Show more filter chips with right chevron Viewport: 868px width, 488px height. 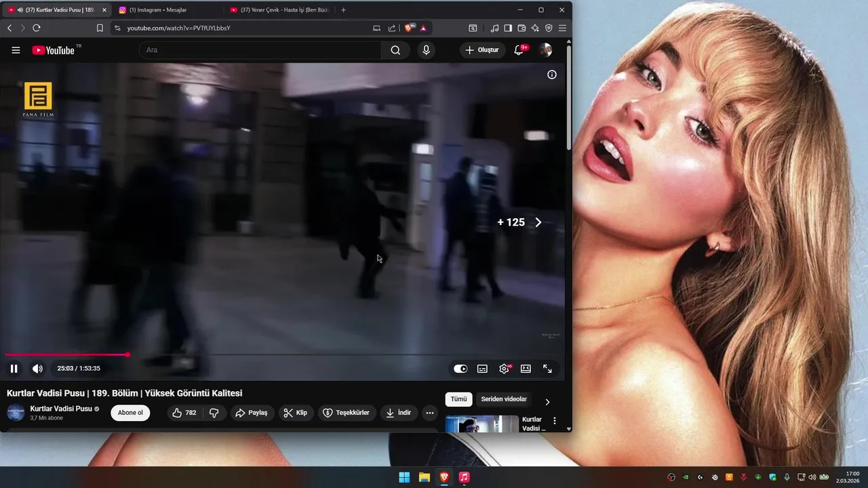pyautogui.click(x=547, y=402)
